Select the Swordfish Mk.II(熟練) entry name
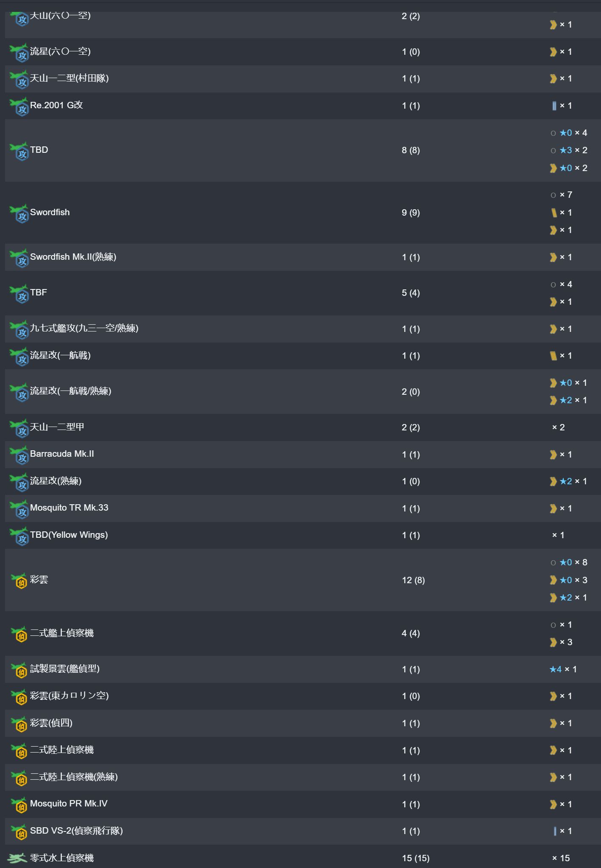 coord(73,257)
